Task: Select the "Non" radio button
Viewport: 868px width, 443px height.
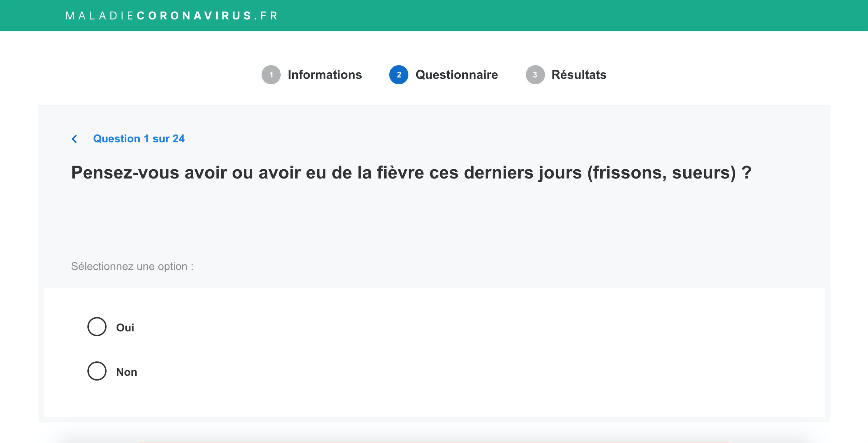Action: point(97,371)
